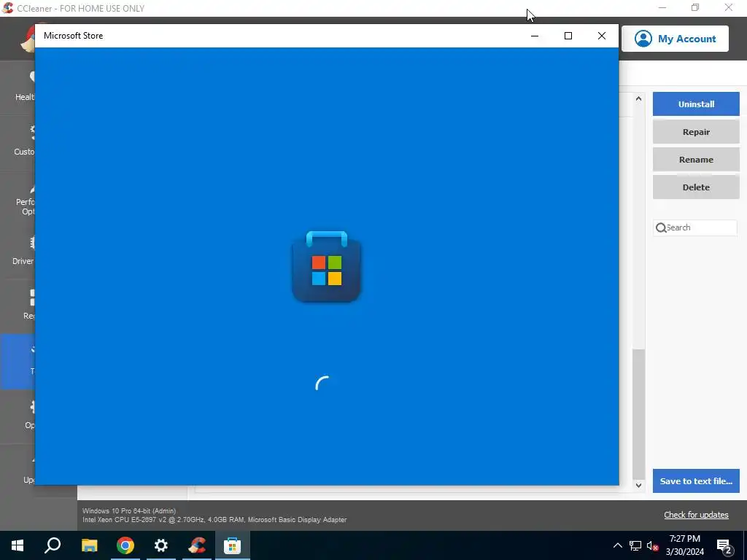Open My Account in CCleaner
Viewport: 747px width, 560px height.
pyautogui.click(x=675, y=39)
